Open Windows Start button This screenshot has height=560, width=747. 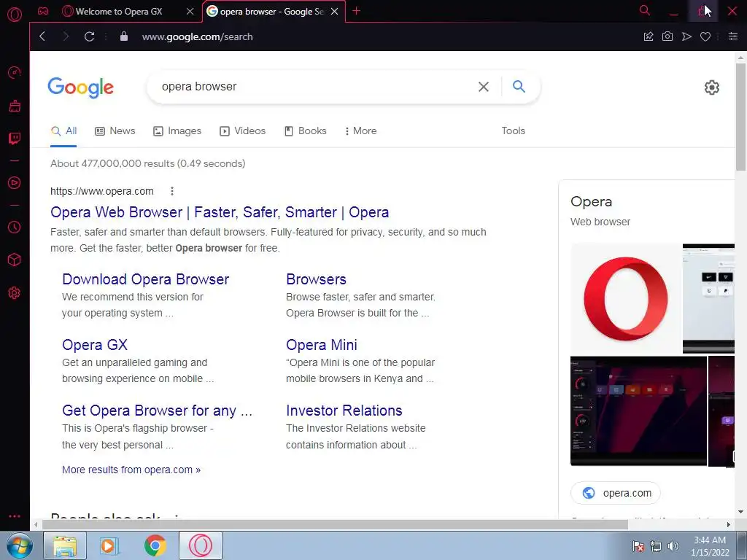click(19, 545)
